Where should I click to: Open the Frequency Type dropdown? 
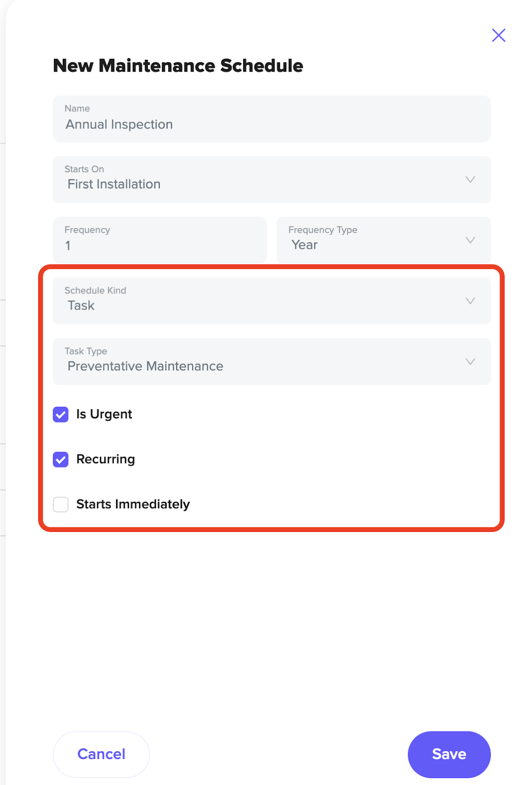(383, 240)
